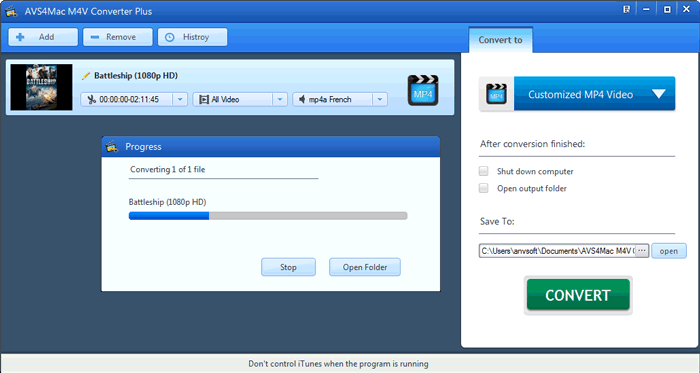700x373 pixels.
Task: Enable the Open output folder checkbox
Action: pyautogui.click(x=483, y=188)
